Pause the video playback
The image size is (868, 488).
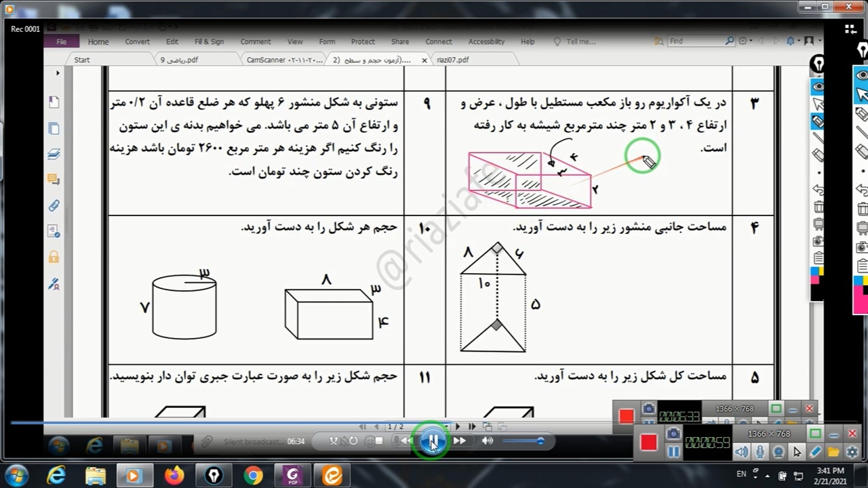tap(432, 441)
